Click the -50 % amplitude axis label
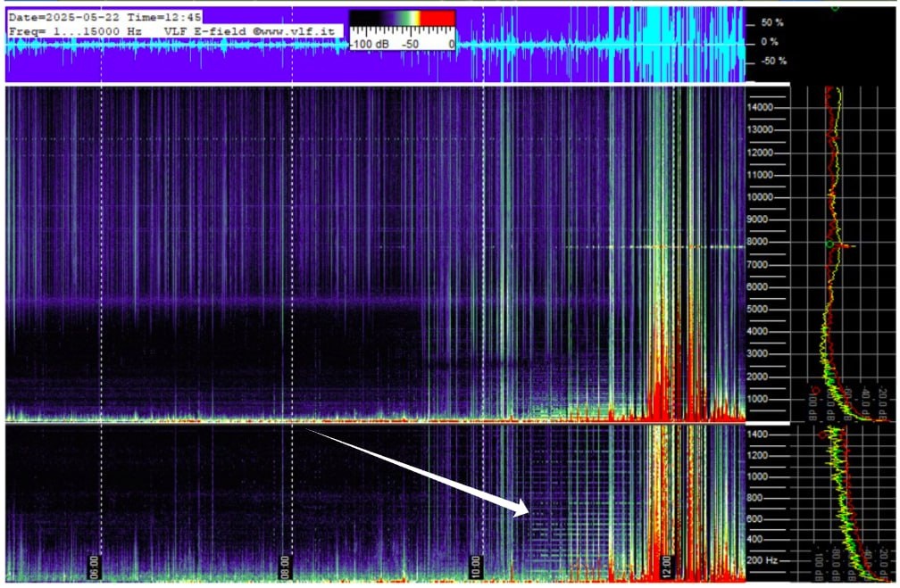Viewport: 900px width, 588px height. 774,61
